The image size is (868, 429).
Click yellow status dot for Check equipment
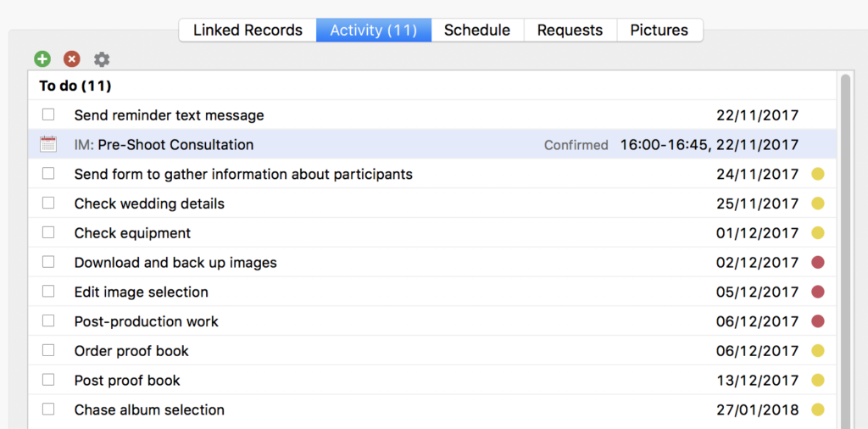pos(817,233)
